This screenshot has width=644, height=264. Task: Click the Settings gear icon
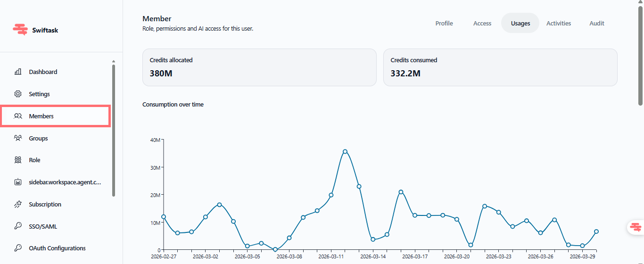click(18, 94)
